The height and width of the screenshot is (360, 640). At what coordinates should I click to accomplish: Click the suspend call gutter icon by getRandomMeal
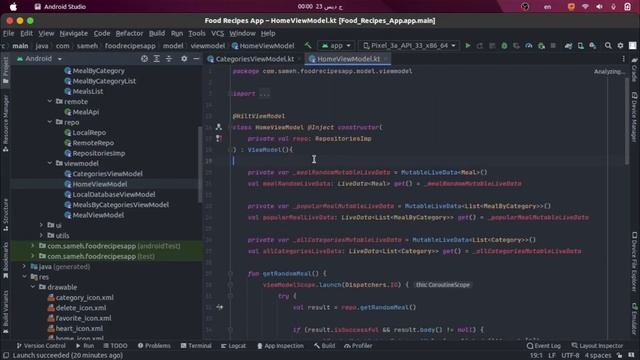pos(220,307)
